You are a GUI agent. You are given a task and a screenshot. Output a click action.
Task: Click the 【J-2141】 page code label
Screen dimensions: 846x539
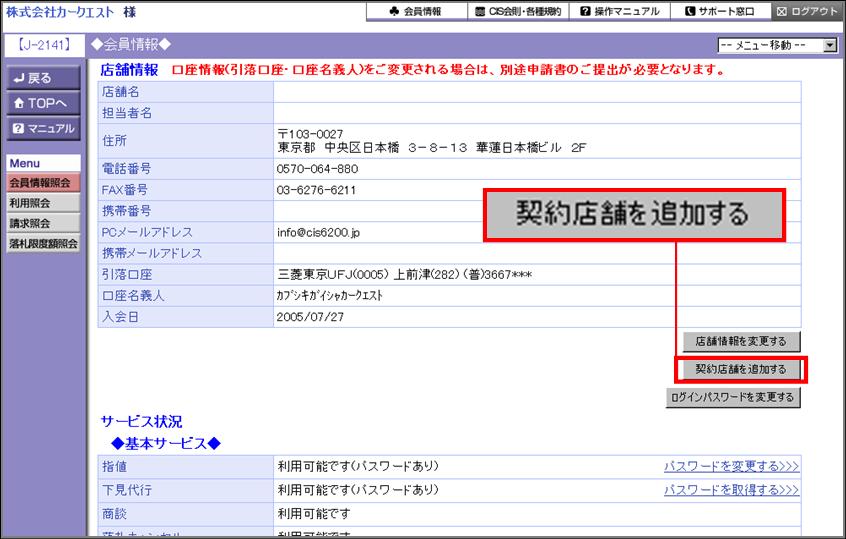(44, 45)
